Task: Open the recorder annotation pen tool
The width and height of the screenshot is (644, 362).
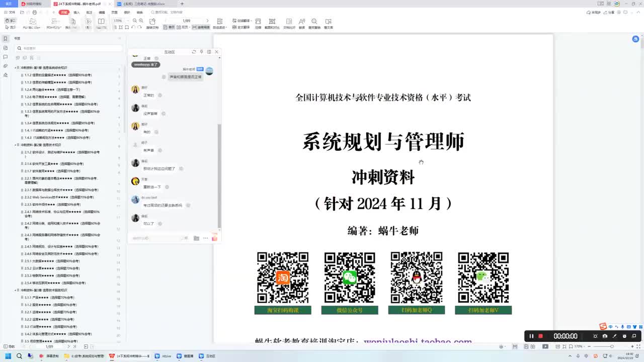Action: tap(615, 336)
